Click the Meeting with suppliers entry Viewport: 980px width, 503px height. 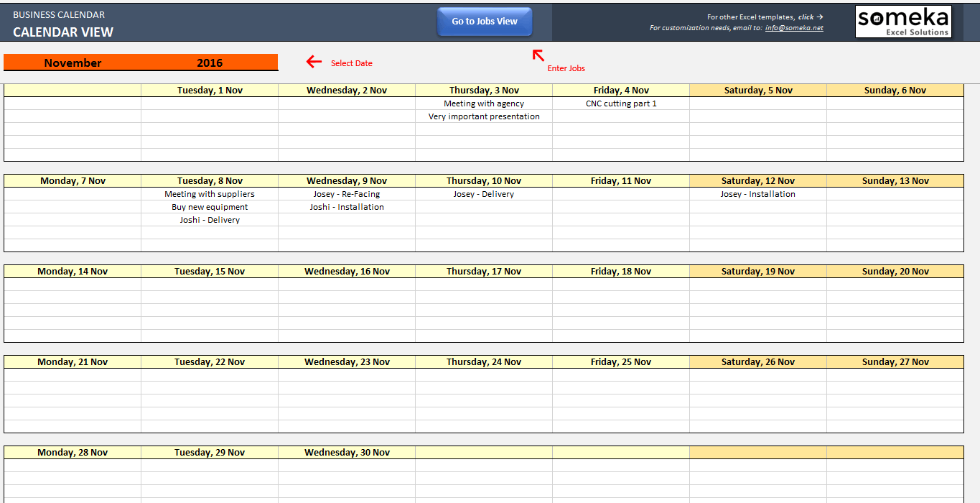pyautogui.click(x=210, y=193)
